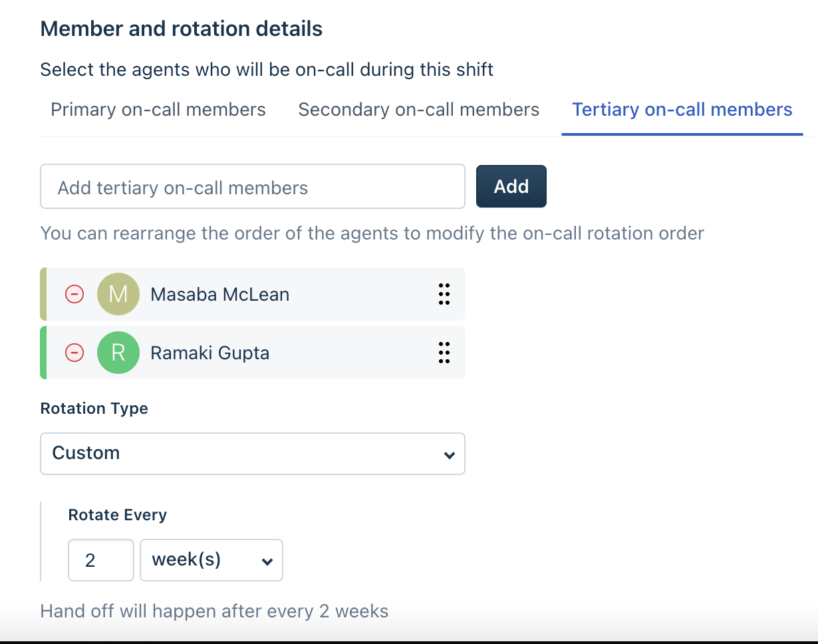Switch to Primary on-call members tab
818x644 pixels.
click(158, 110)
